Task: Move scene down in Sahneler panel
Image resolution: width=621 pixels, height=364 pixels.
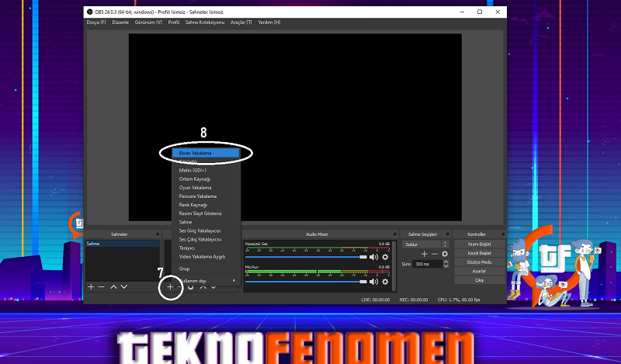Action: click(x=124, y=286)
